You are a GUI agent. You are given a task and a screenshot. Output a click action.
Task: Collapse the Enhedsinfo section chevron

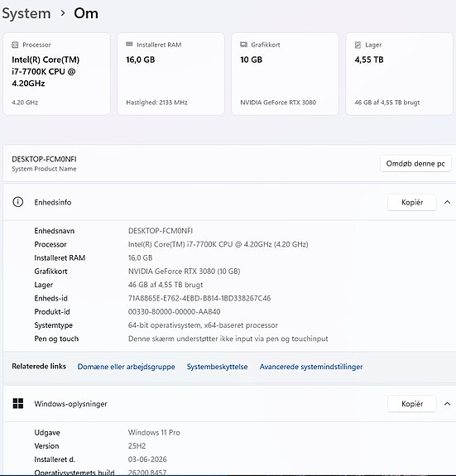click(x=447, y=202)
